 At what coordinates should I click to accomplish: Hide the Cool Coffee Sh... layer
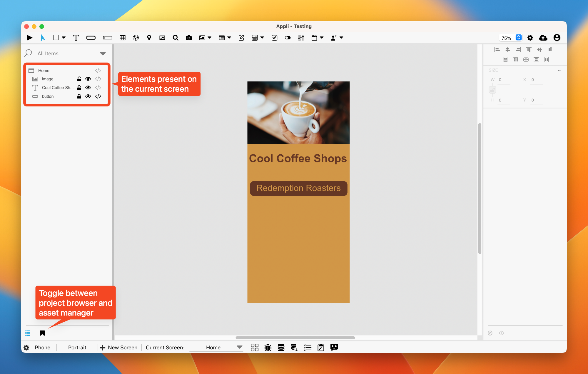(x=88, y=88)
